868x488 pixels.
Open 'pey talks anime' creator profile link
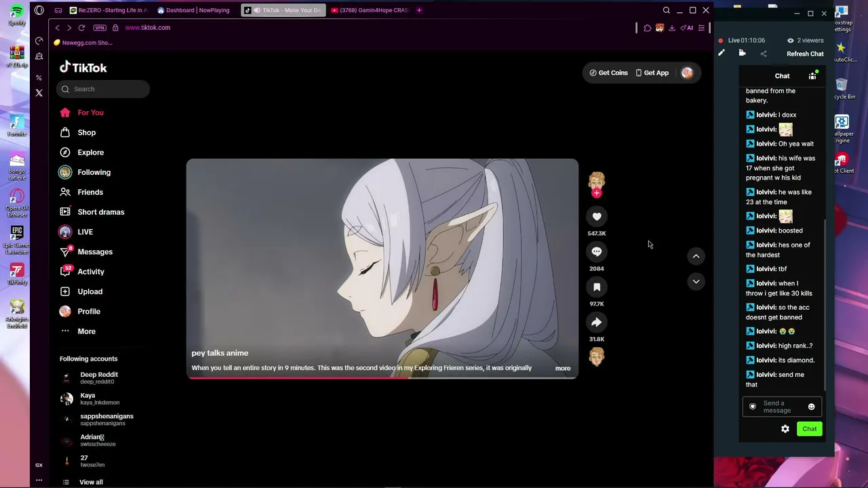220,353
